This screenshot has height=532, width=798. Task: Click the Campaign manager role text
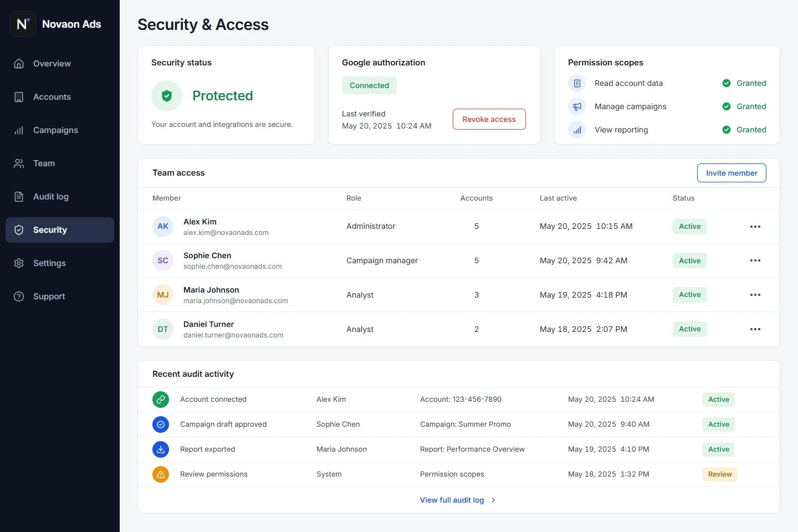(x=382, y=260)
